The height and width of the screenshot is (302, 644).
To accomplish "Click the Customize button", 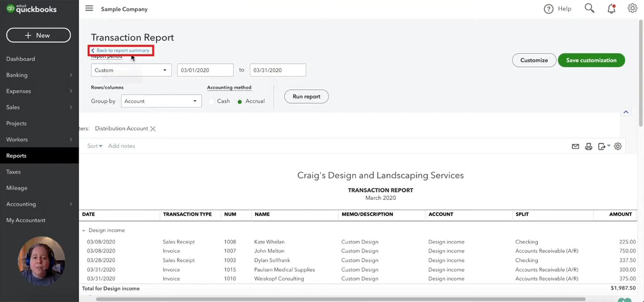I will [534, 60].
